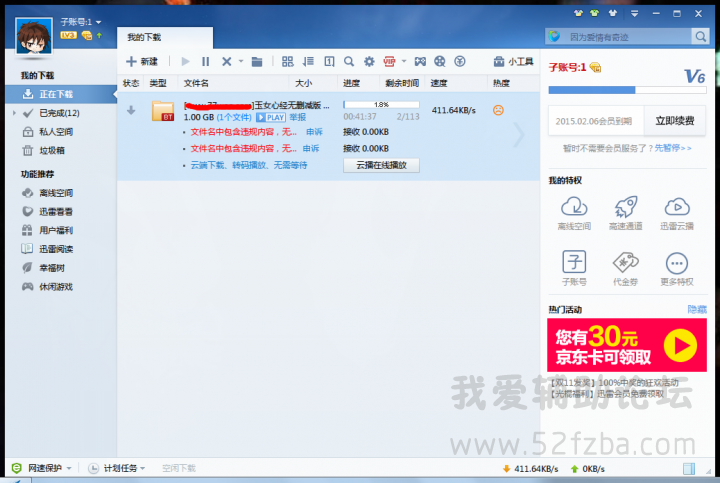The width and height of the screenshot is (720, 483).
Task: Open 迅雷看看 in the sidebar
Action: click(x=56, y=212)
